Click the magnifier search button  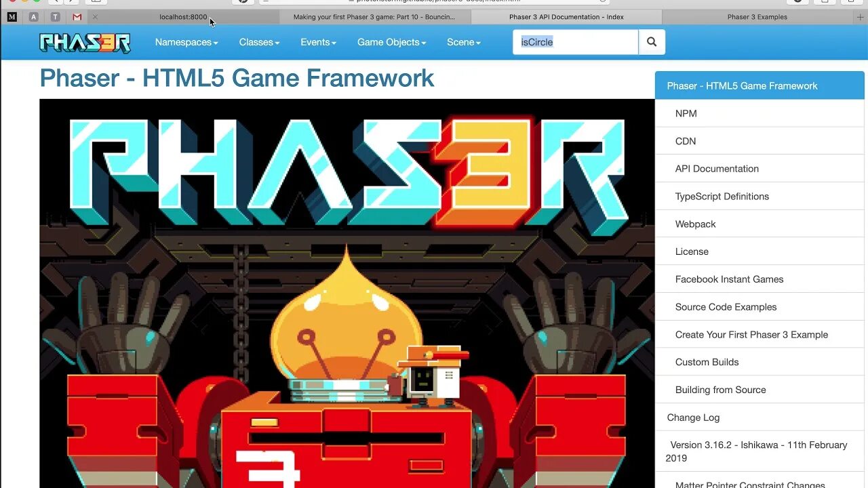coord(652,42)
